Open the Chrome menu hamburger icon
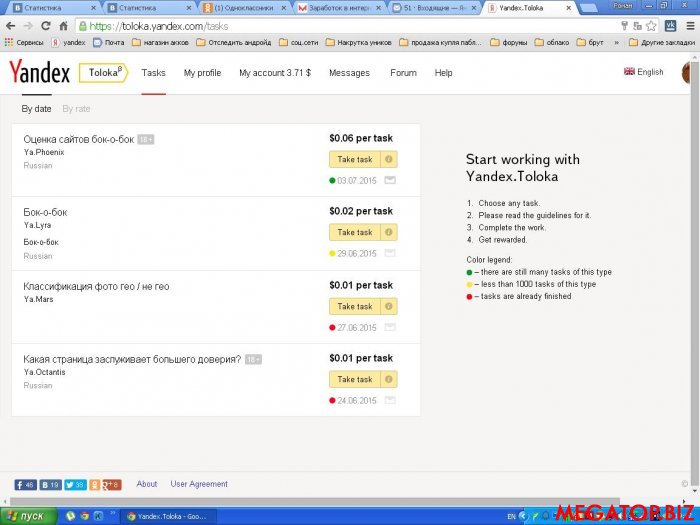700x525 pixels. coord(690,26)
